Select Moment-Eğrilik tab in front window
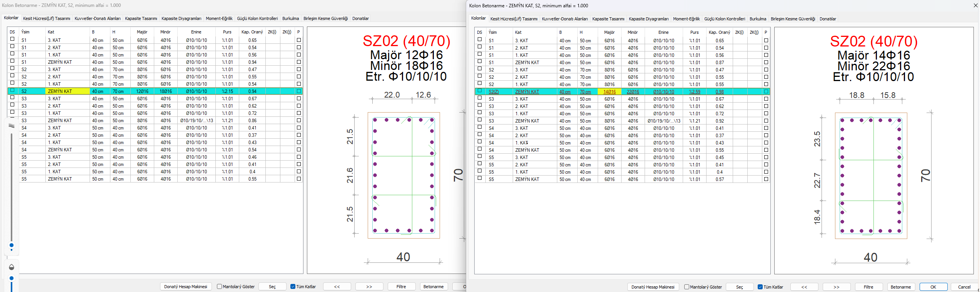This screenshot has width=980, height=292. pyautogui.click(x=686, y=19)
